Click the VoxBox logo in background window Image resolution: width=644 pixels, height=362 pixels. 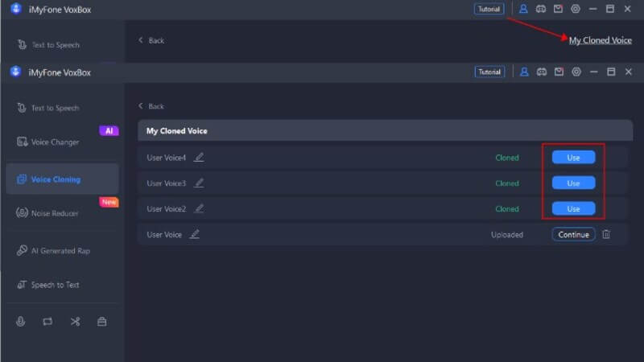pyautogui.click(x=15, y=9)
